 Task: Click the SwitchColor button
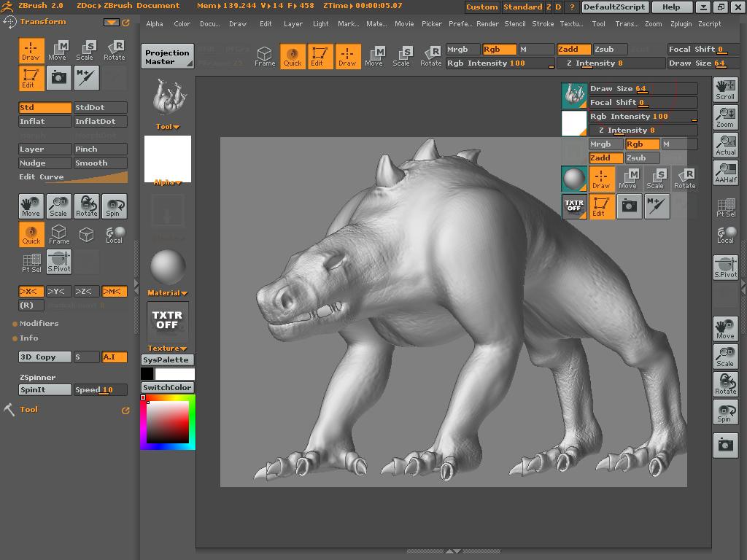pos(167,388)
